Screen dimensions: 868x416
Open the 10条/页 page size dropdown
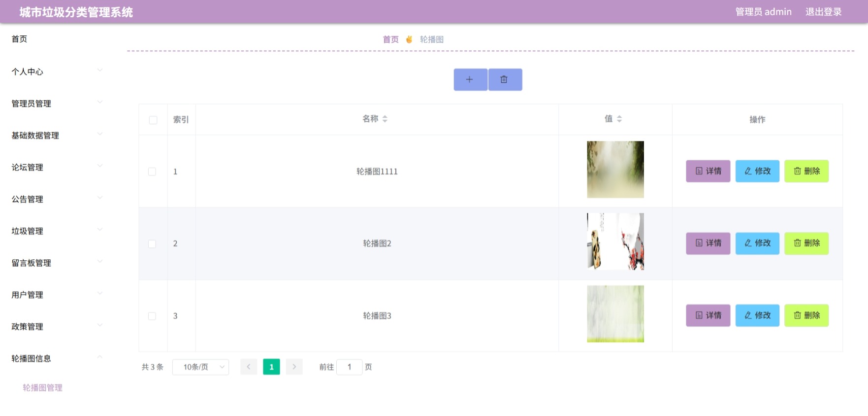tap(200, 367)
